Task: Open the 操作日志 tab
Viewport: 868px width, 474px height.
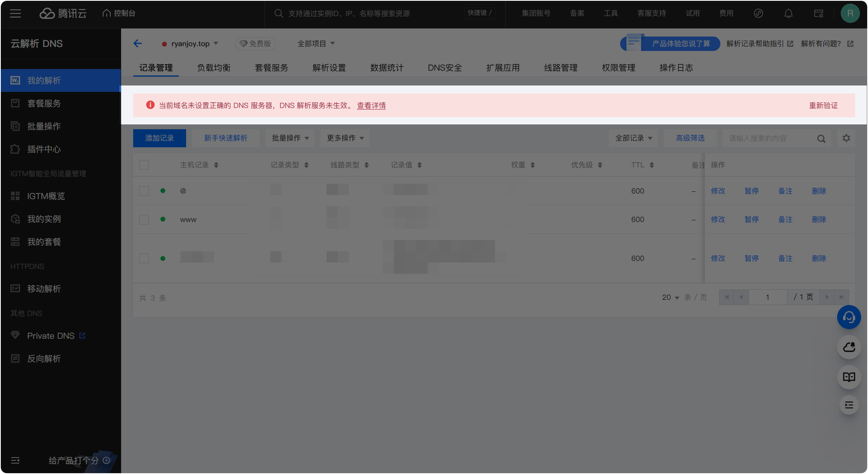Action: click(x=676, y=67)
